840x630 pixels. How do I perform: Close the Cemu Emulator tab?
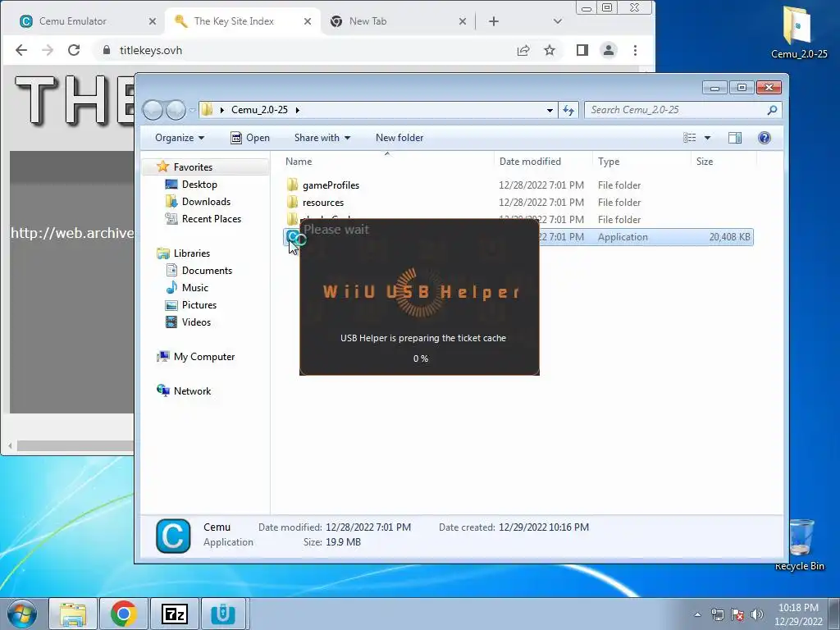[x=152, y=21]
